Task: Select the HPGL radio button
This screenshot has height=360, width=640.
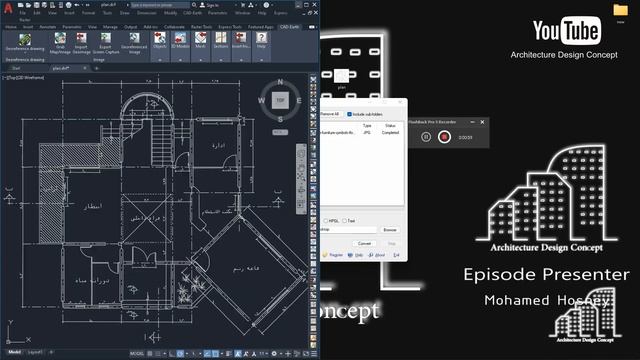Action: [x=325, y=221]
